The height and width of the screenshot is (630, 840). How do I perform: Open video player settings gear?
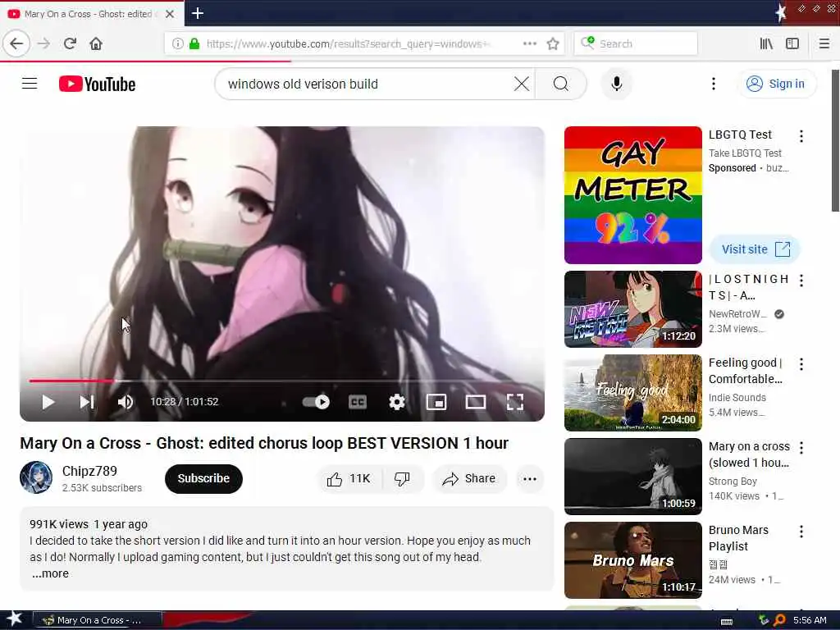[x=397, y=402]
